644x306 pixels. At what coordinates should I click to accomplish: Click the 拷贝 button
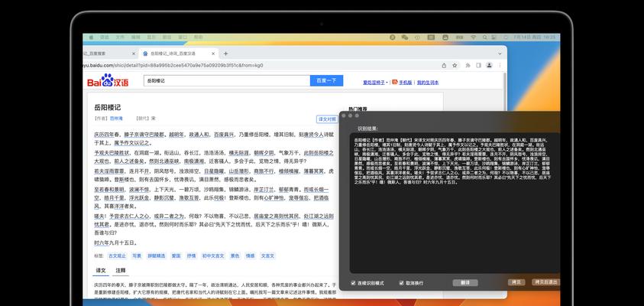tap(516, 282)
